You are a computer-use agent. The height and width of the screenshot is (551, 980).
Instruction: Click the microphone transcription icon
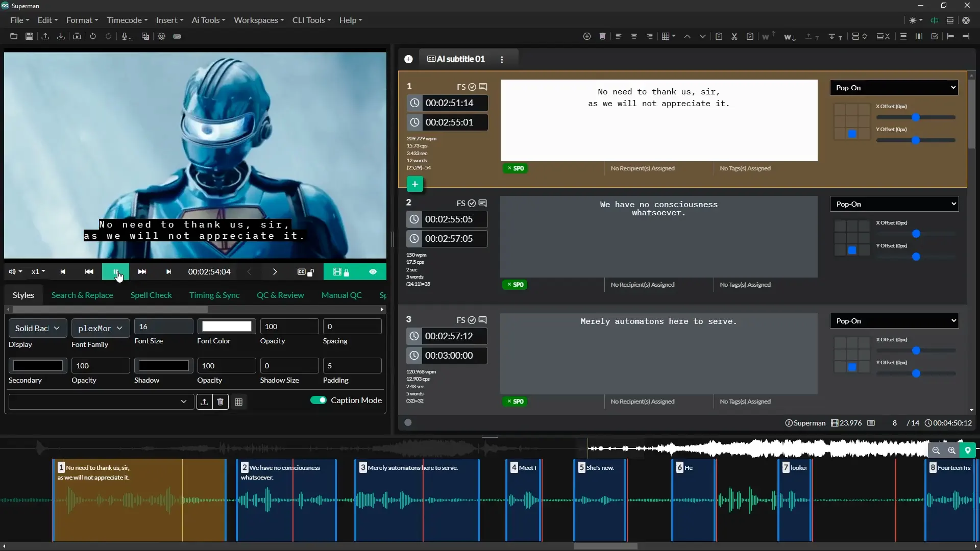[127, 36]
